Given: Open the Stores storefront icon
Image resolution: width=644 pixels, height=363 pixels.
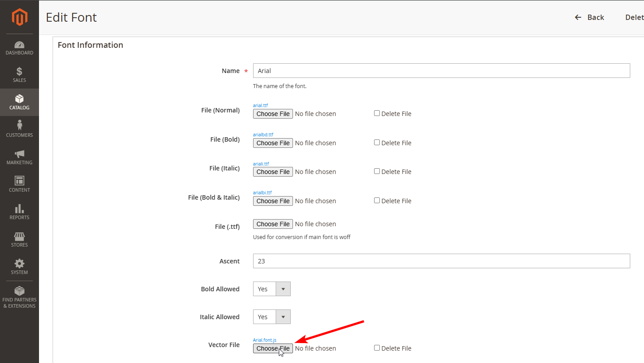Looking at the screenshot, I should pyautogui.click(x=20, y=236).
